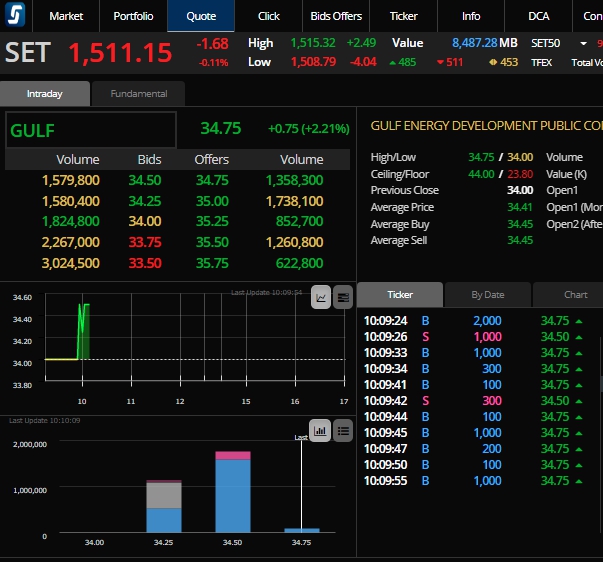Viewport: 603px width, 562px height.
Task: Switch intraday chart to table view icon
Action: 343,297
